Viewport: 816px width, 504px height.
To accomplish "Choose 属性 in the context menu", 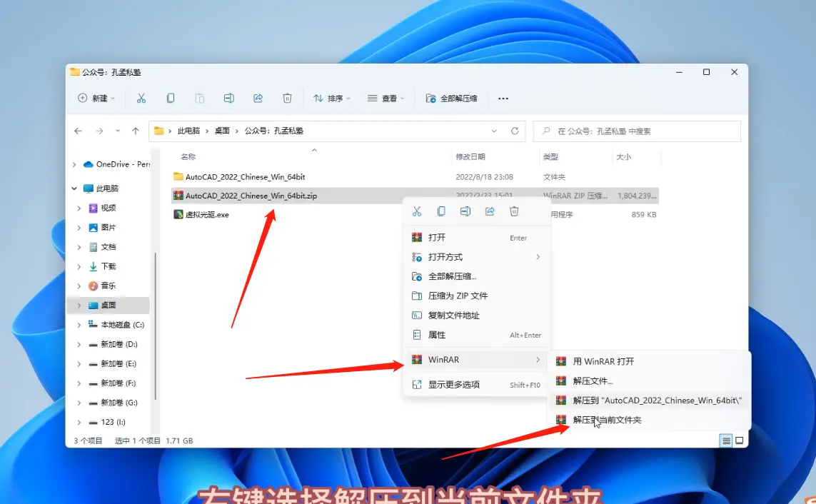I will click(x=476, y=335).
